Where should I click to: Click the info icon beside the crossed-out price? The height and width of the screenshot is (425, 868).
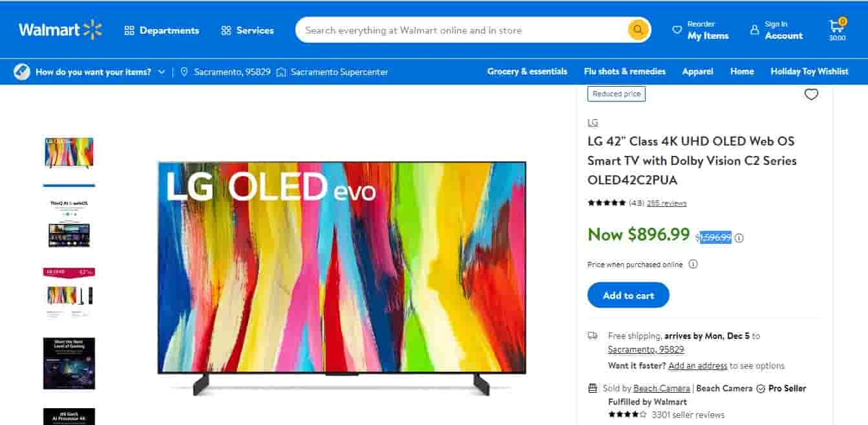click(x=739, y=238)
